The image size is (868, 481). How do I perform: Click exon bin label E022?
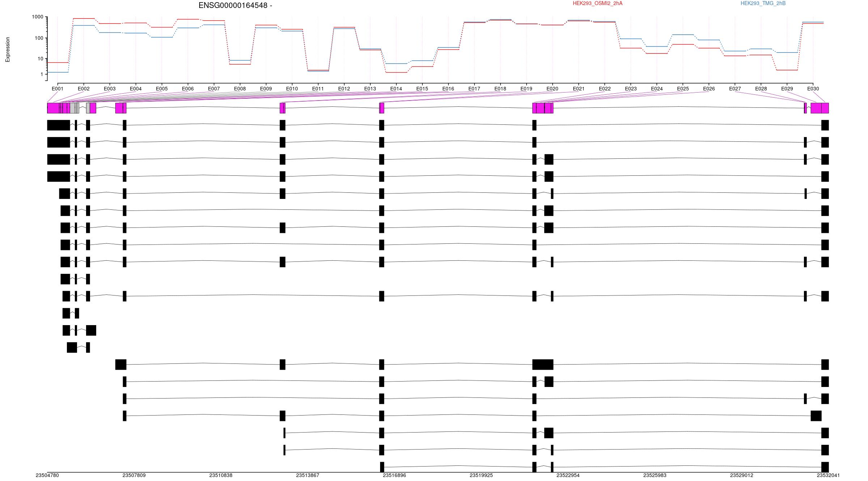pyautogui.click(x=605, y=89)
